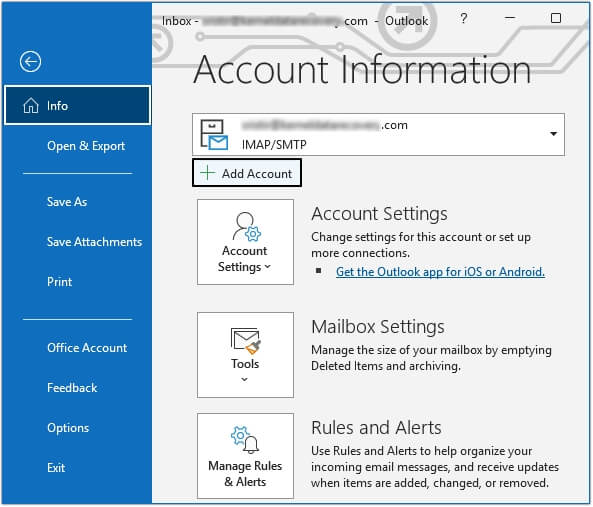Choose Save As from the sidebar
This screenshot has height=507, width=593.
pyautogui.click(x=67, y=202)
